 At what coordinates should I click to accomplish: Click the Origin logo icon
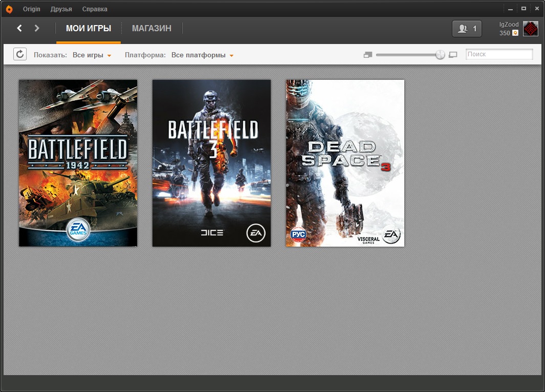[9, 9]
